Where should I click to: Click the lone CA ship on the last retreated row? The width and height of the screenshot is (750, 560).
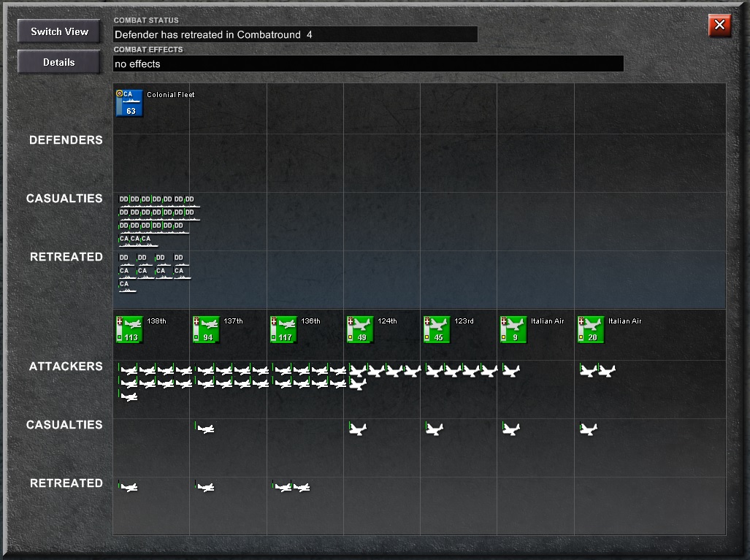[x=127, y=286]
